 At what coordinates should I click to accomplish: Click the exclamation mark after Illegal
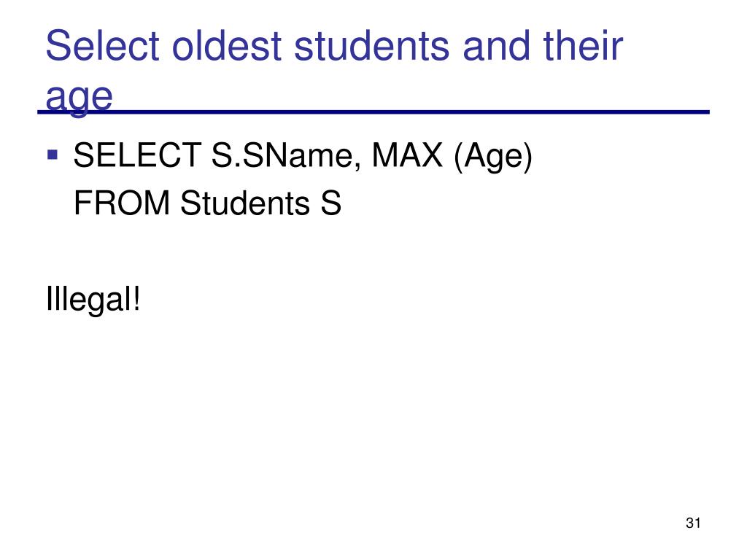coord(136,298)
